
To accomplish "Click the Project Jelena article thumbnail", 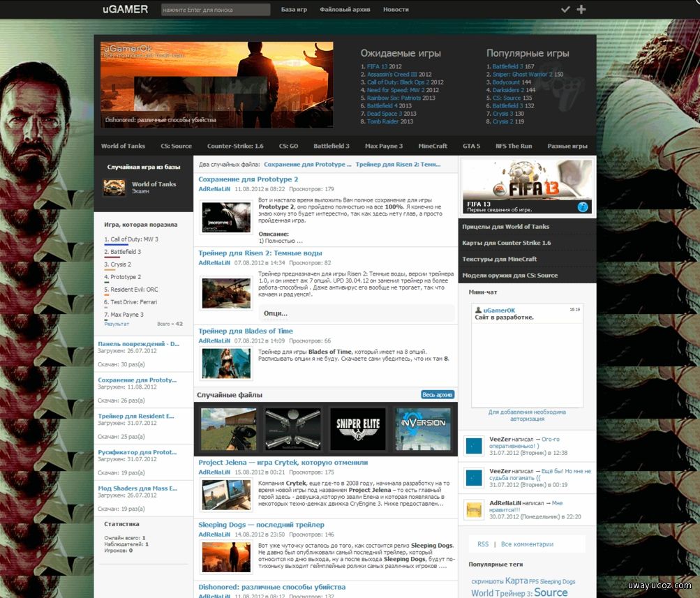I will pos(226,495).
